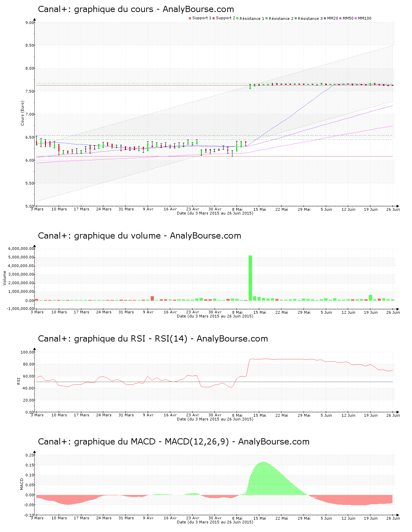The height and width of the screenshot is (532, 412).
Task: Select the 'MM100' legend label
Action: click(x=365, y=18)
